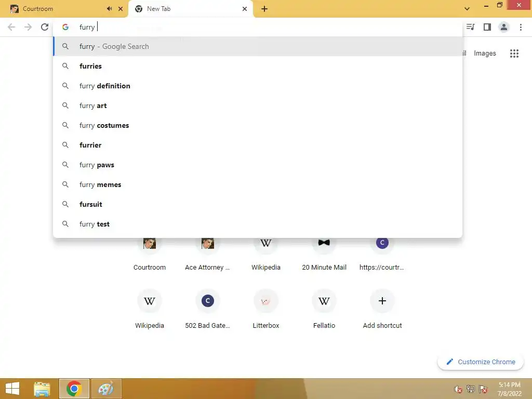Open a new tab with plus button

[264, 9]
